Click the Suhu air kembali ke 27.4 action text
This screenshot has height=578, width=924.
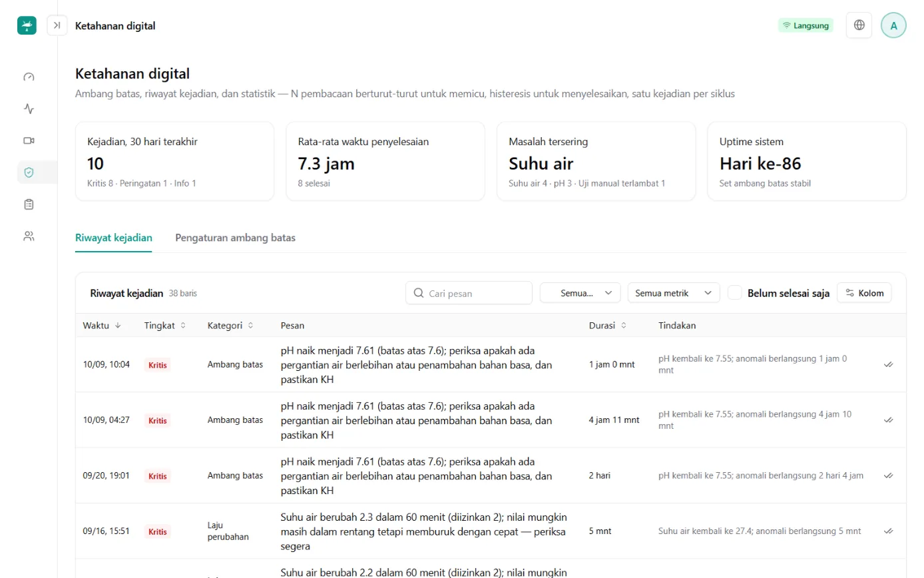pyautogui.click(x=760, y=531)
